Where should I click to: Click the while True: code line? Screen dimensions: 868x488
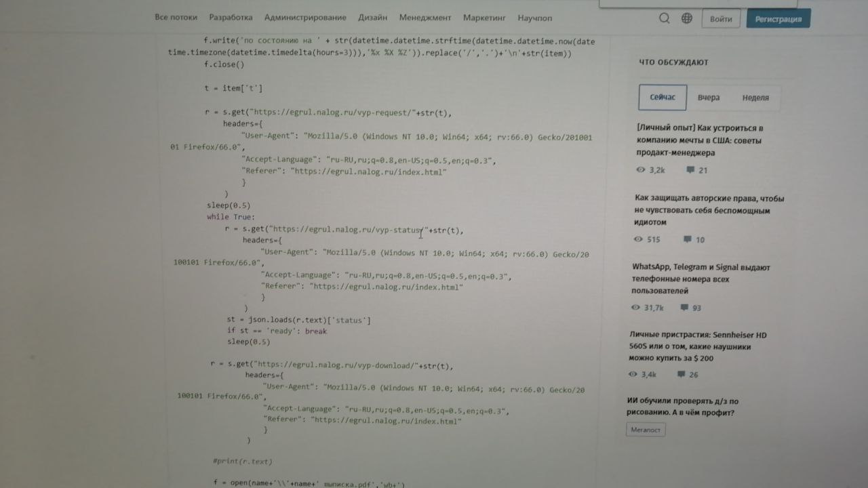[231, 217]
